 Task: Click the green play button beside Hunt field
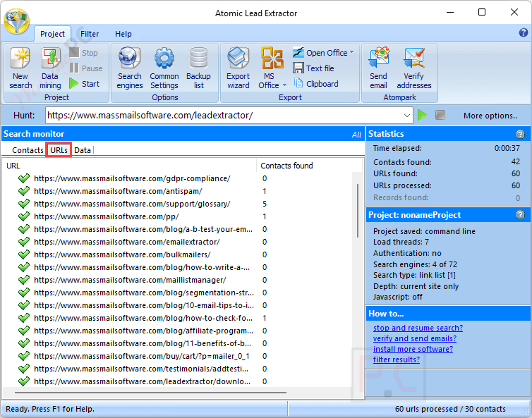coord(422,115)
